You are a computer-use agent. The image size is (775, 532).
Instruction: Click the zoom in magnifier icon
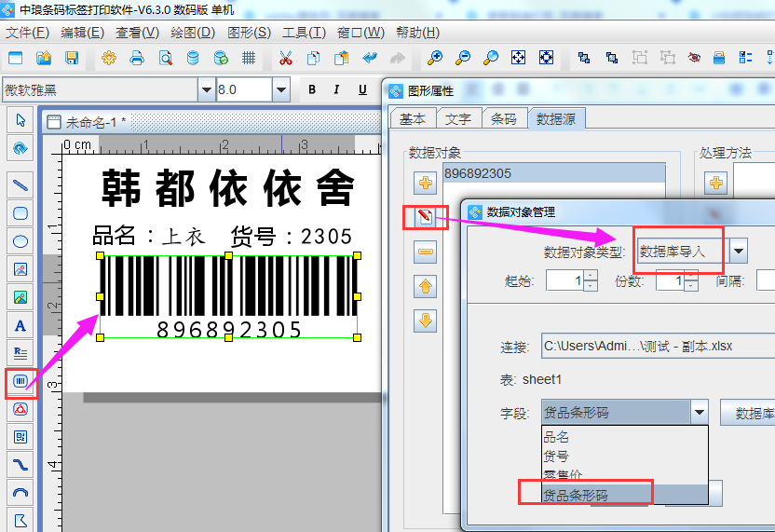pos(434,58)
